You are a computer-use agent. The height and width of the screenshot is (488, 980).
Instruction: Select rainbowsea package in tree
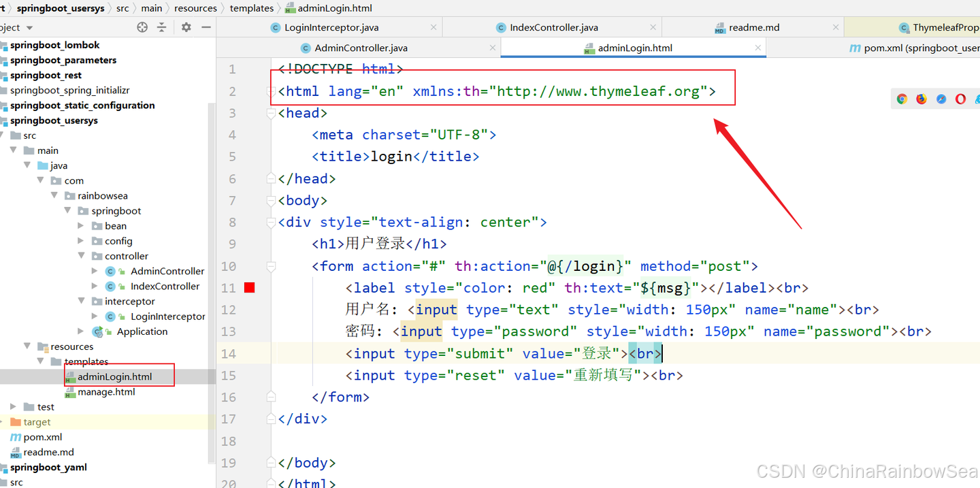(x=102, y=195)
